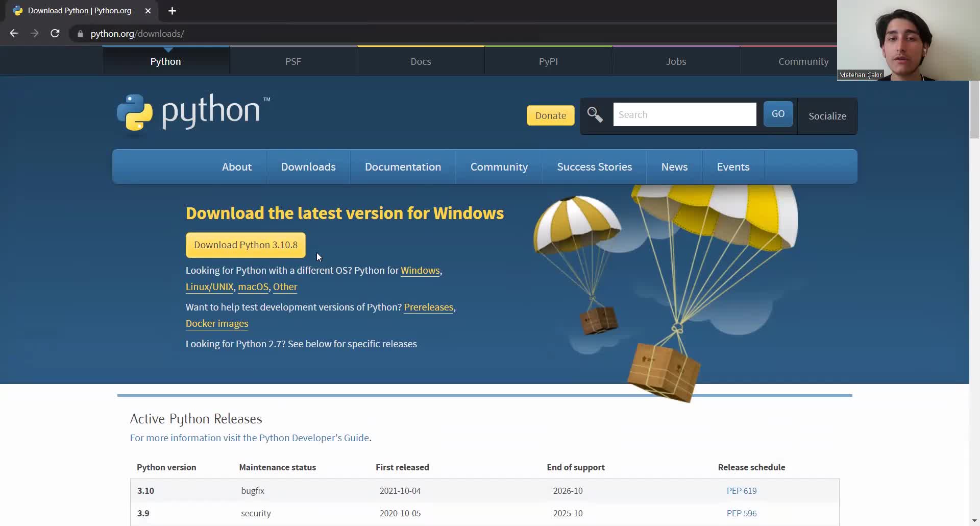
Task: Click the security status cell
Action: [x=256, y=513]
